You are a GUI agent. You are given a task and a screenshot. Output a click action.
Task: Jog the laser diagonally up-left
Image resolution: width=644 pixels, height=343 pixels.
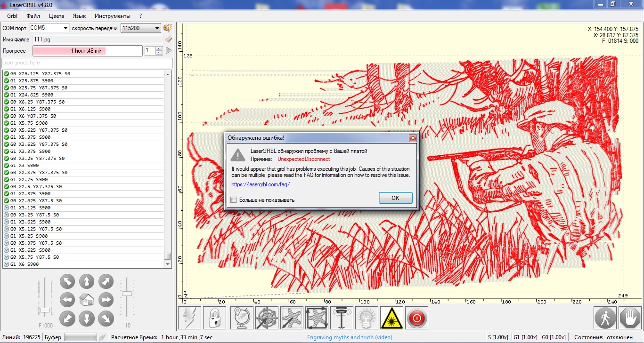point(68,281)
